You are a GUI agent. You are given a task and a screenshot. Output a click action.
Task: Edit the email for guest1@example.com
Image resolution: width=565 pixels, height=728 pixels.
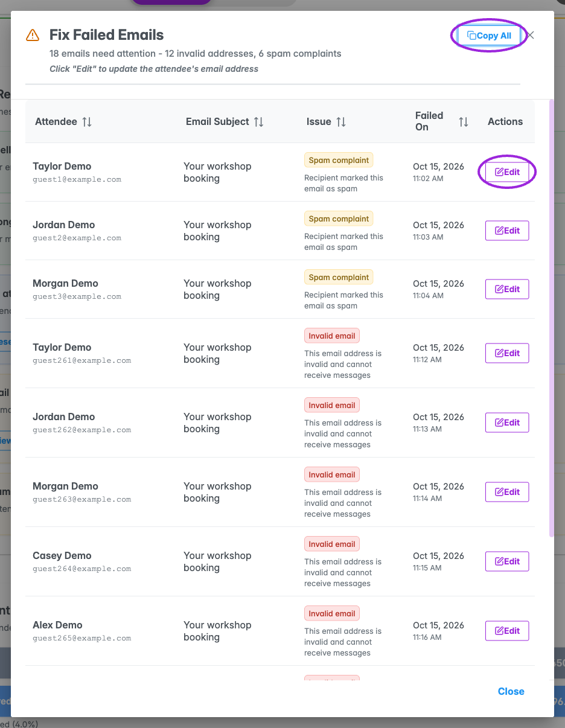point(507,172)
